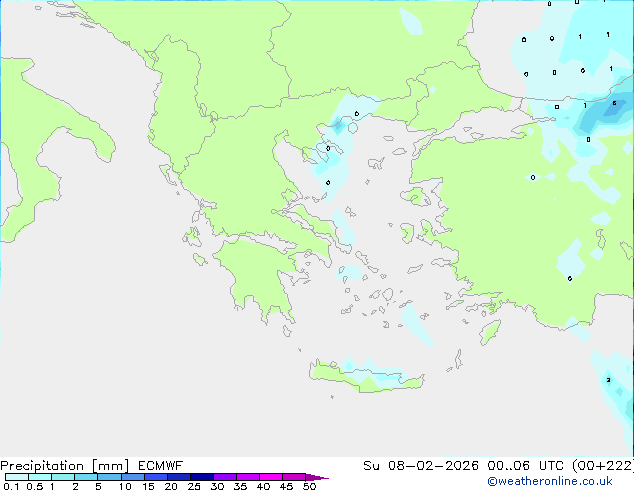Click the 0.5–1 mm legend swatch

click(40, 477)
